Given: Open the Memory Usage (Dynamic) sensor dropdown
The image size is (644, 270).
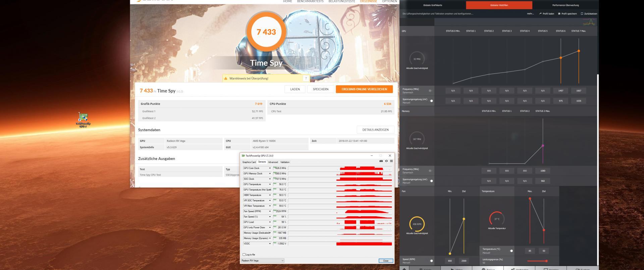Looking at the screenshot, I should (270, 238).
